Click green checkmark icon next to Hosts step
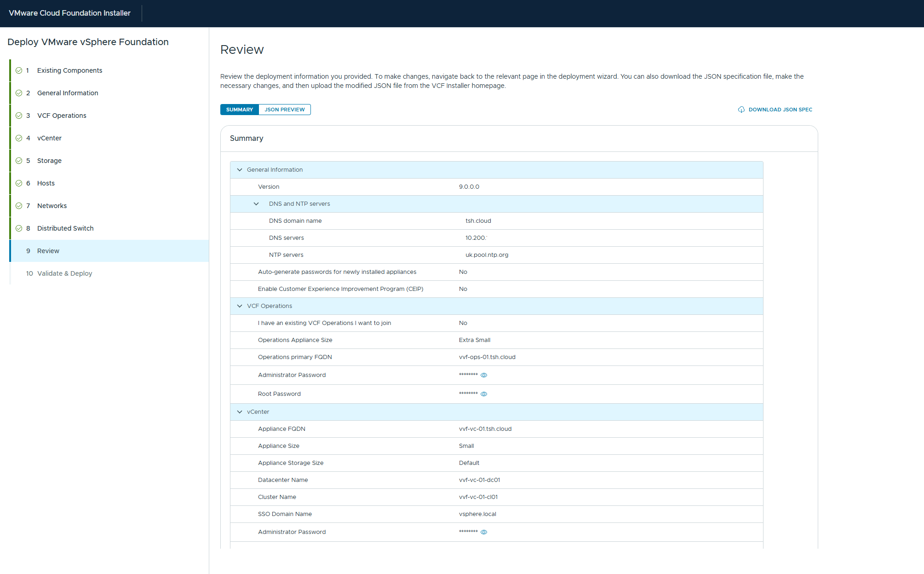 point(19,183)
